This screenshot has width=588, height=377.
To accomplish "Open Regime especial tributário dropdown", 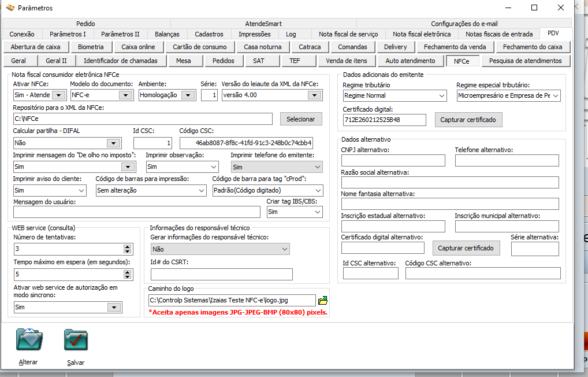I will (x=556, y=96).
